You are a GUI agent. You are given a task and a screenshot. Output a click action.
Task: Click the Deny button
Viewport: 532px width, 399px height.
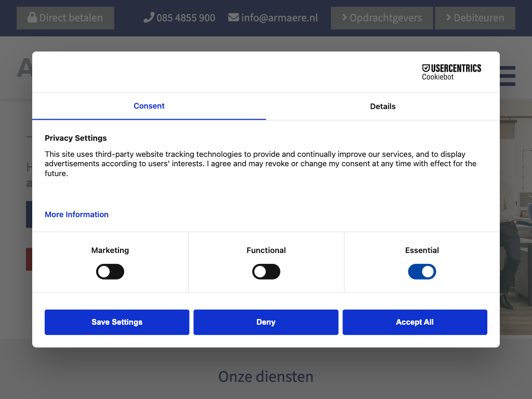tap(266, 322)
